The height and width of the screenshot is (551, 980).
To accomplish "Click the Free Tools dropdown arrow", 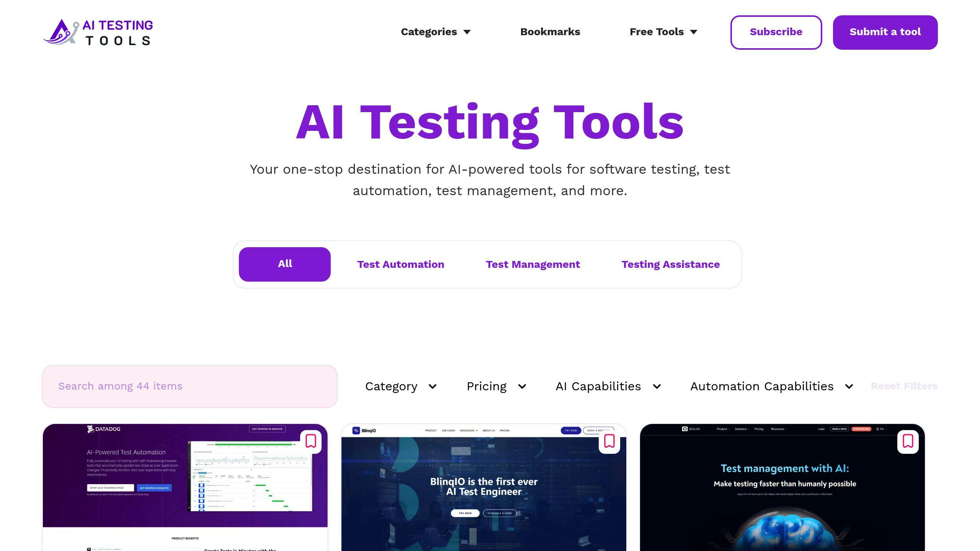I will pos(692,32).
